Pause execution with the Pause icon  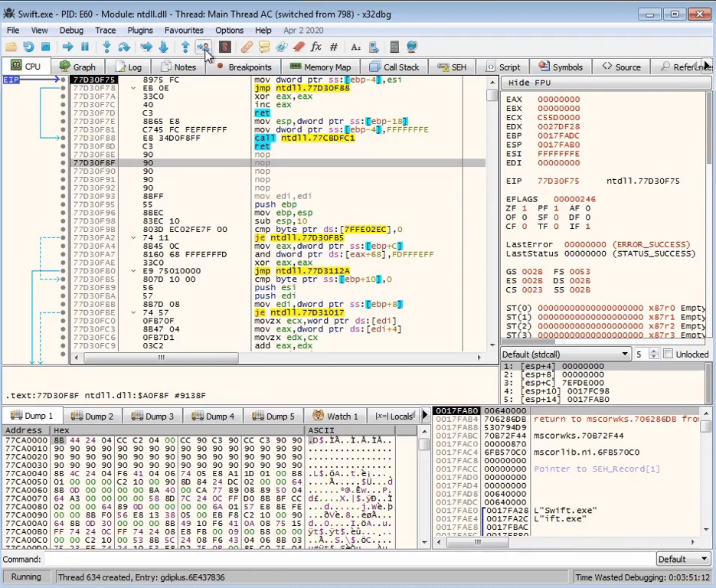tap(85, 47)
